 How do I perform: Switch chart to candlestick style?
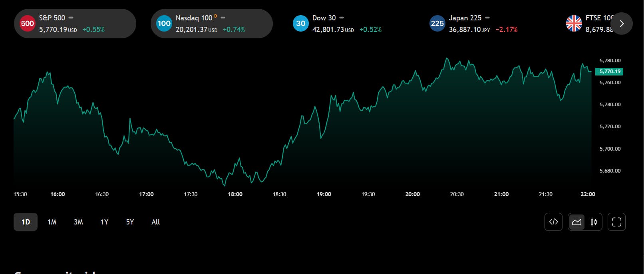(594, 222)
